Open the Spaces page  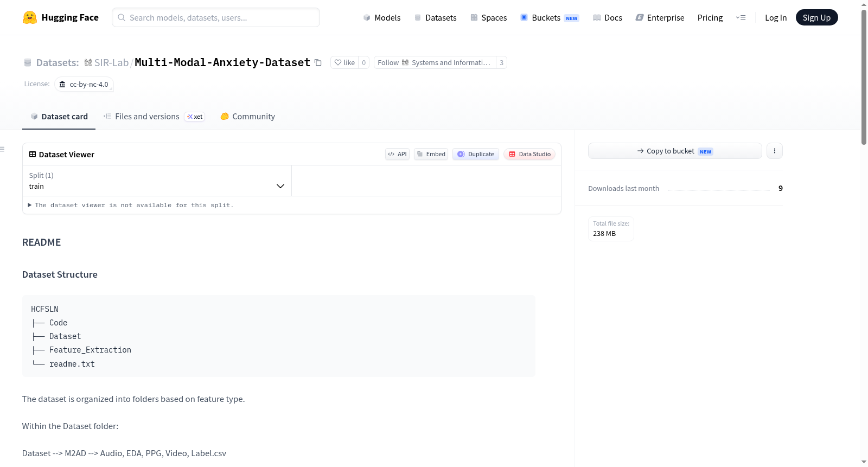tap(488, 17)
